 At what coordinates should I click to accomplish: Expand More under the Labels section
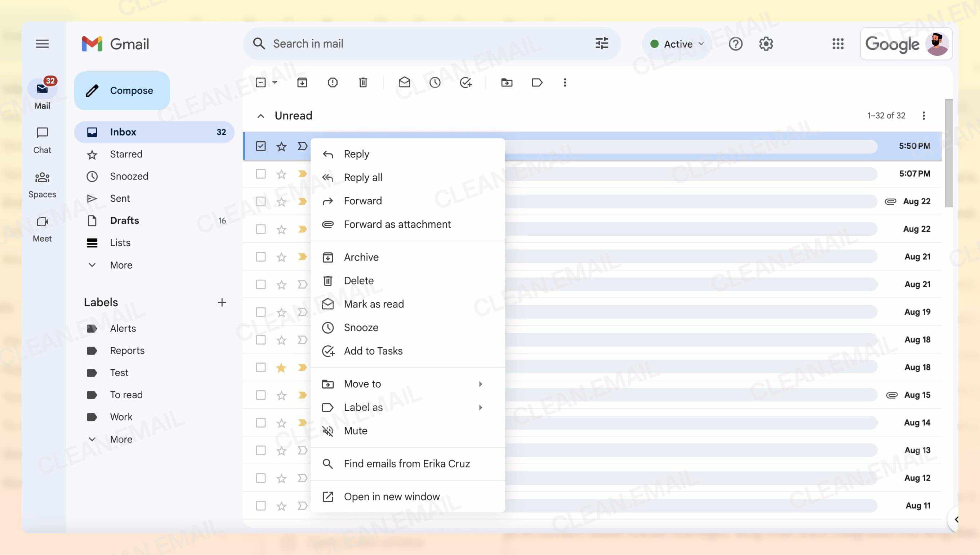coord(121,439)
